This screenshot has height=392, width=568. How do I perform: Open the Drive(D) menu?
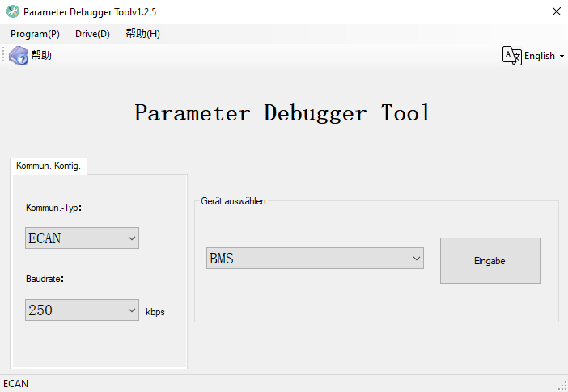point(92,34)
